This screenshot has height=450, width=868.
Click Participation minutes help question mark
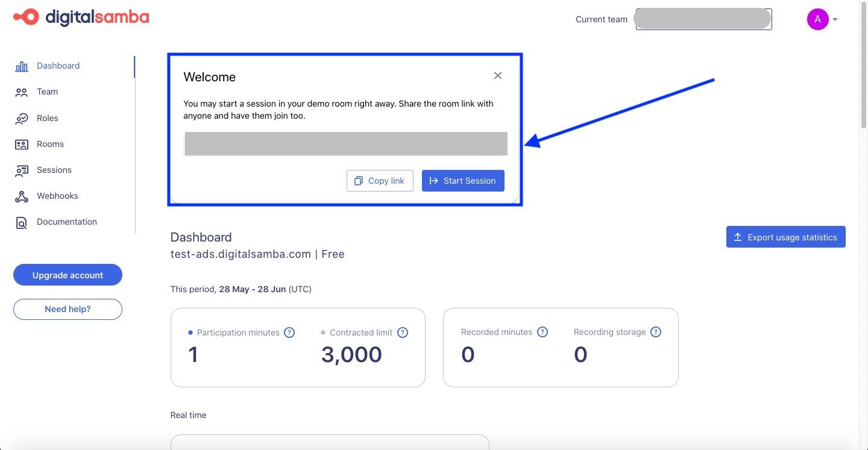coord(289,333)
